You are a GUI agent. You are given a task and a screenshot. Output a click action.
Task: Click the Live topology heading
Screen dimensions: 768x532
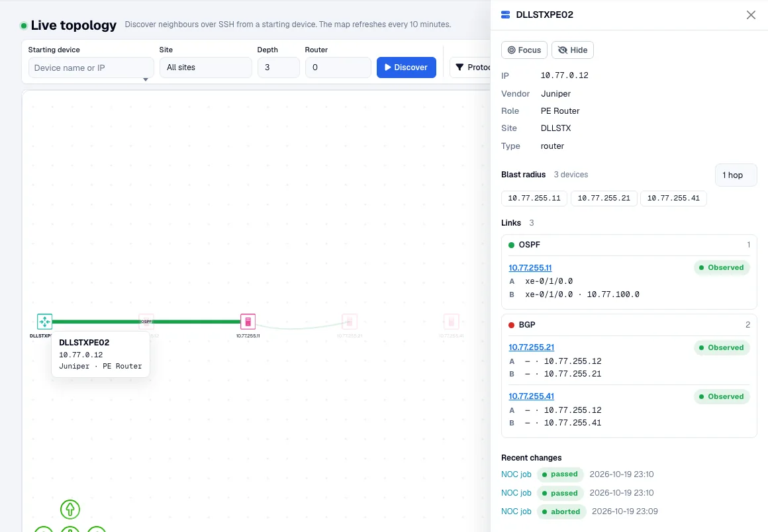73,25
